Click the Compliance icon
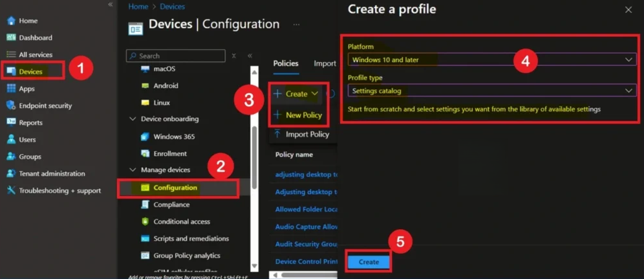 click(x=145, y=204)
